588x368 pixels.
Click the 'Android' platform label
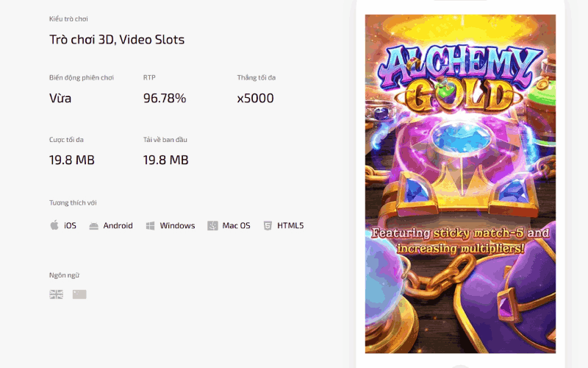pyautogui.click(x=118, y=226)
